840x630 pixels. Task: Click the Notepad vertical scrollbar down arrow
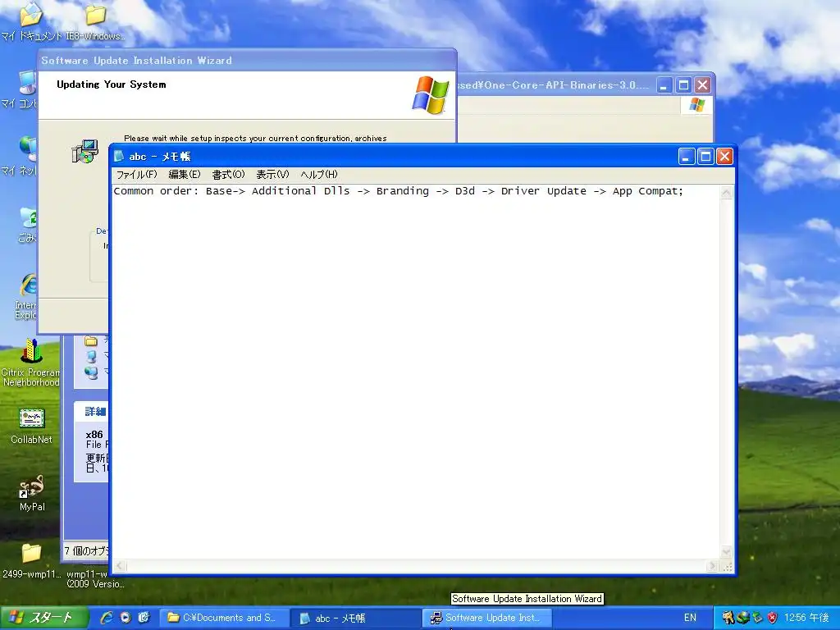(x=727, y=552)
